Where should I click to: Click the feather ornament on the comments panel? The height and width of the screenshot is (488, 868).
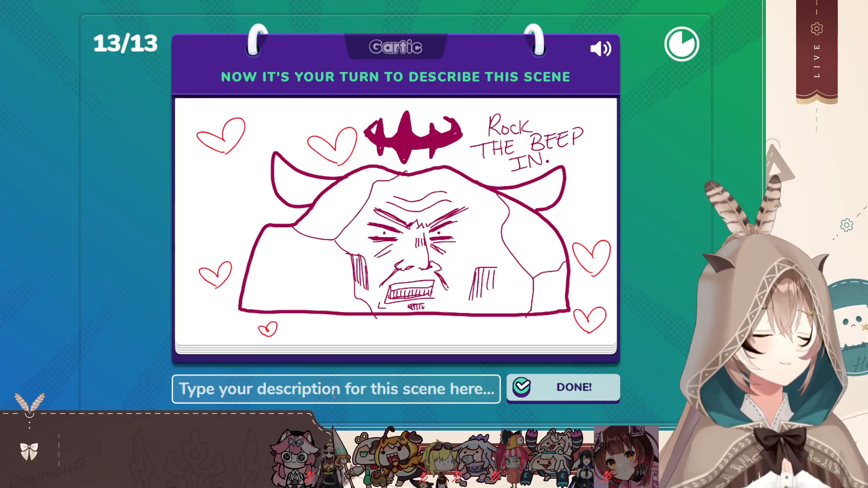coord(29,404)
